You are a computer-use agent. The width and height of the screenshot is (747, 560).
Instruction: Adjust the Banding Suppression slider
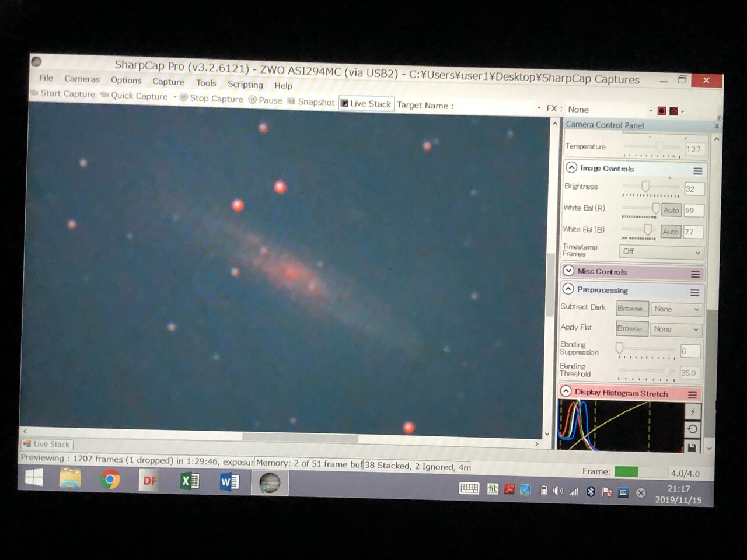pos(646,350)
